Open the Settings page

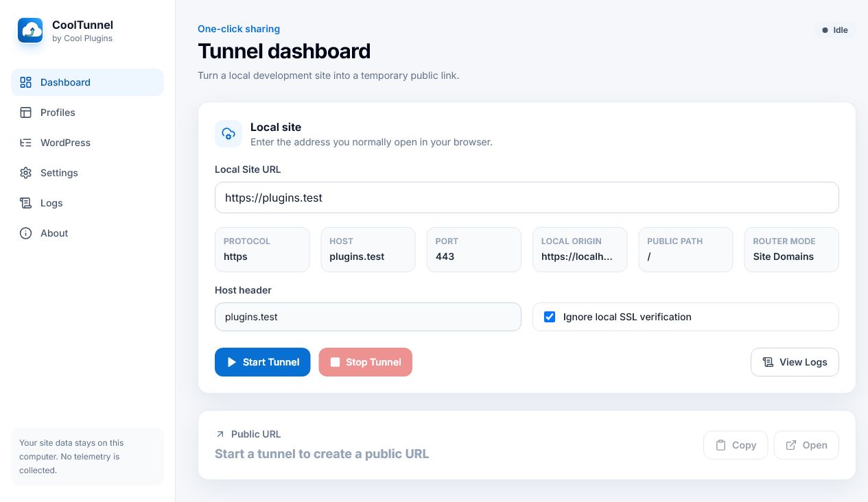pos(87,173)
